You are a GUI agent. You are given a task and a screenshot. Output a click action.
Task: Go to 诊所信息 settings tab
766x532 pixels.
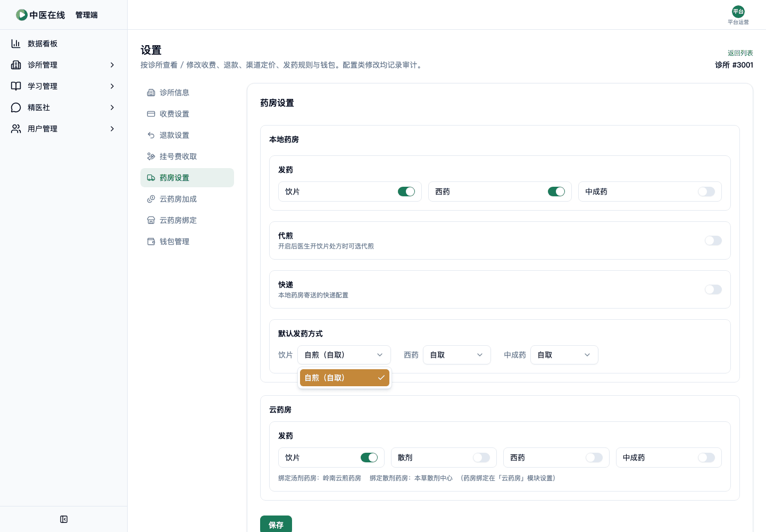187,93
